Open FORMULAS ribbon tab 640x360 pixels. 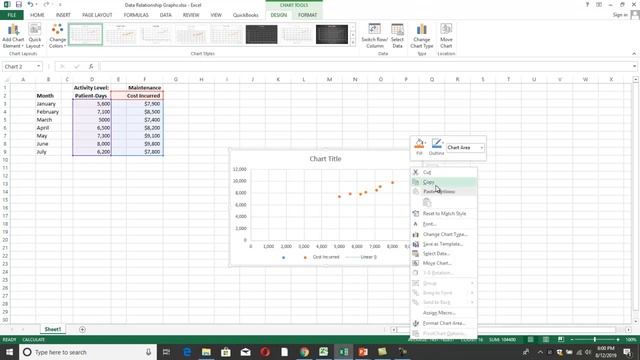pyautogui.click(x=136, y=15)
